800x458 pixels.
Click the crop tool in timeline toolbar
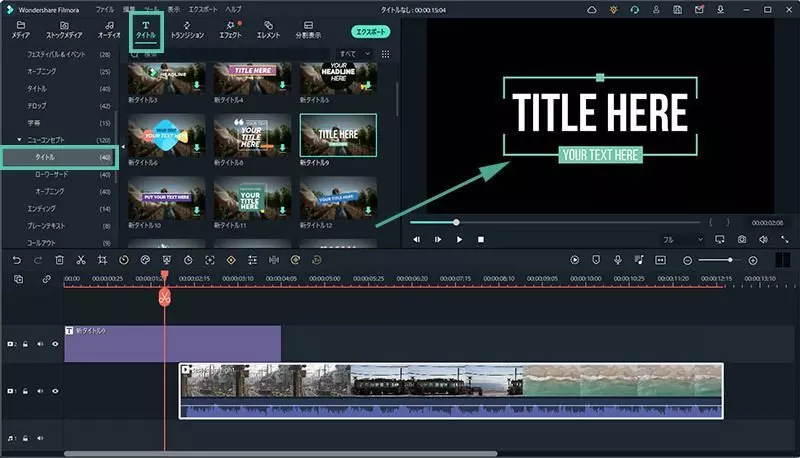click(103, 260)
